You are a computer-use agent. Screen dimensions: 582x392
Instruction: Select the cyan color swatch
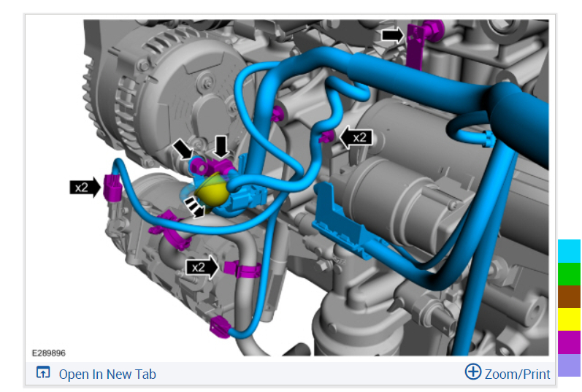(570, 251)
